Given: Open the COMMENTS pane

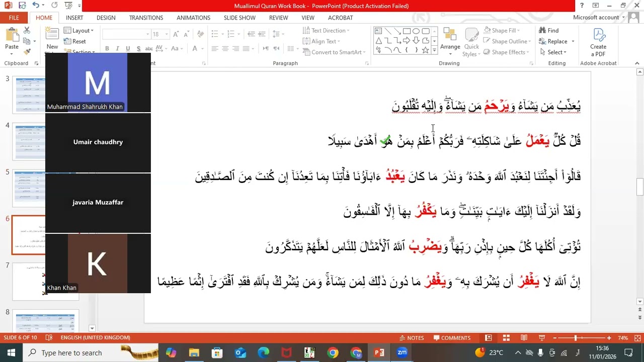Looking at the screenshot, I should (451, 338).
